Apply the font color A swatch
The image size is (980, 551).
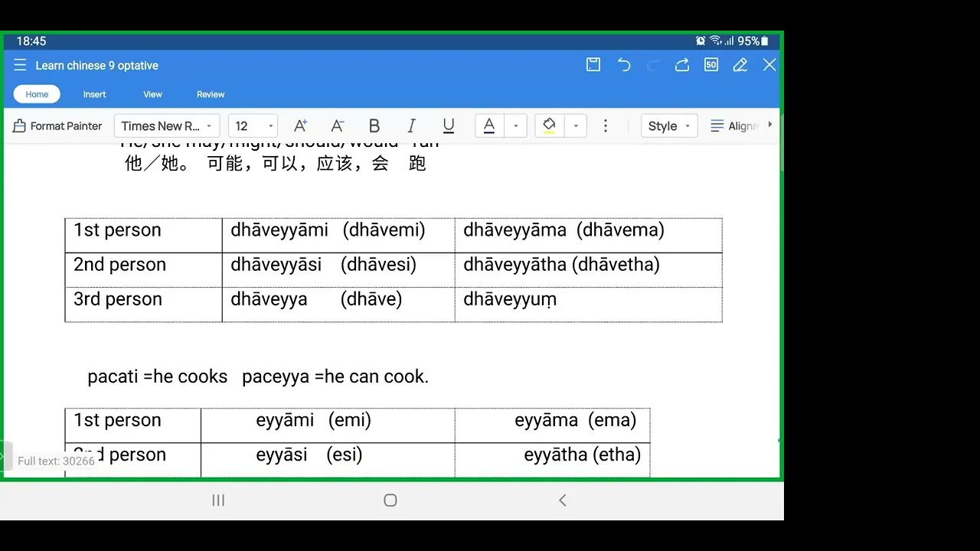click(x=489, y=126)
